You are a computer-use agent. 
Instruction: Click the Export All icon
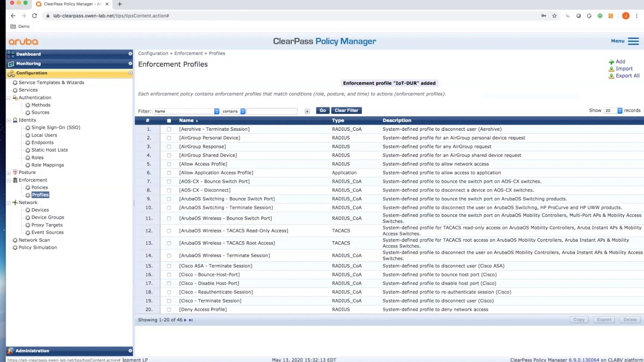(x=611, y=76)
